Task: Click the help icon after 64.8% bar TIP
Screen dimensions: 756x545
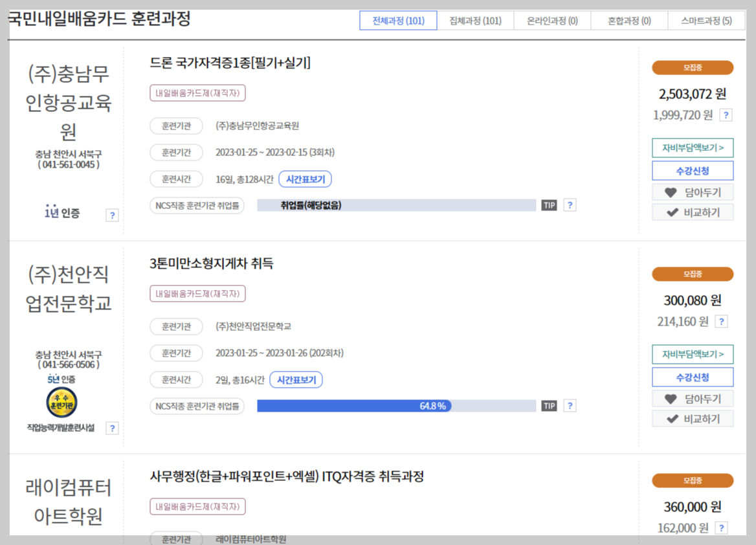Action: (x=570, y=406)
